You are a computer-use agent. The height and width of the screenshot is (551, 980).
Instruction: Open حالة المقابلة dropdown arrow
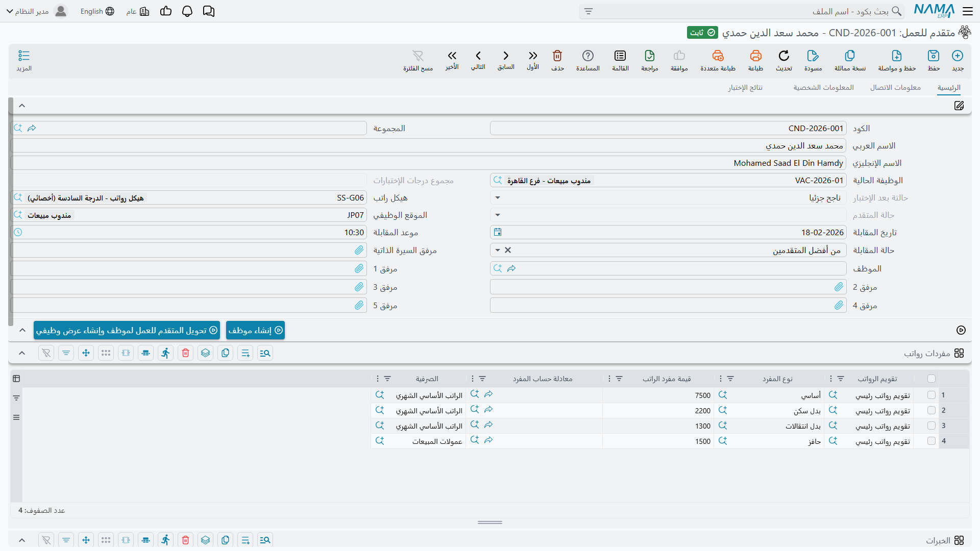[x=498, y=250]
